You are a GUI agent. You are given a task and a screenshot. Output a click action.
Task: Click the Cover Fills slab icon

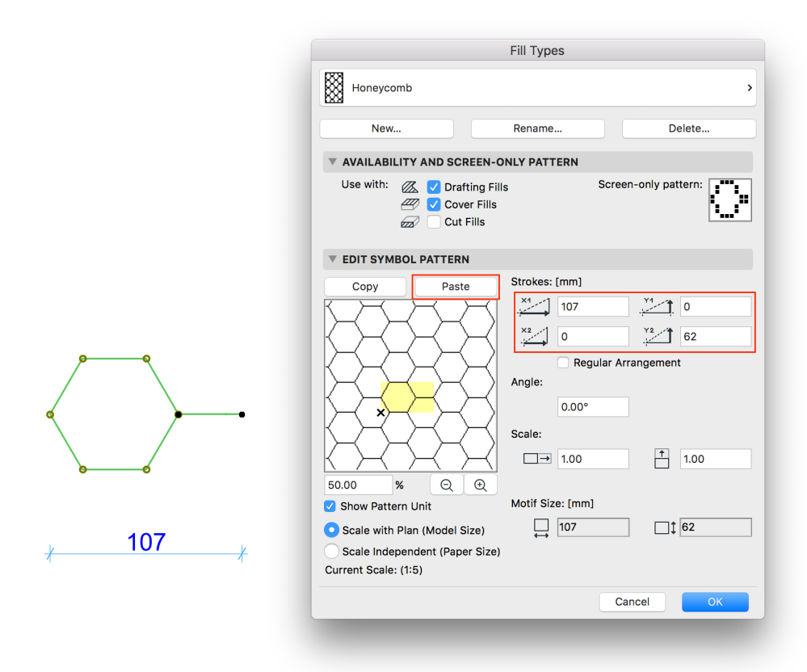(410, 204)
